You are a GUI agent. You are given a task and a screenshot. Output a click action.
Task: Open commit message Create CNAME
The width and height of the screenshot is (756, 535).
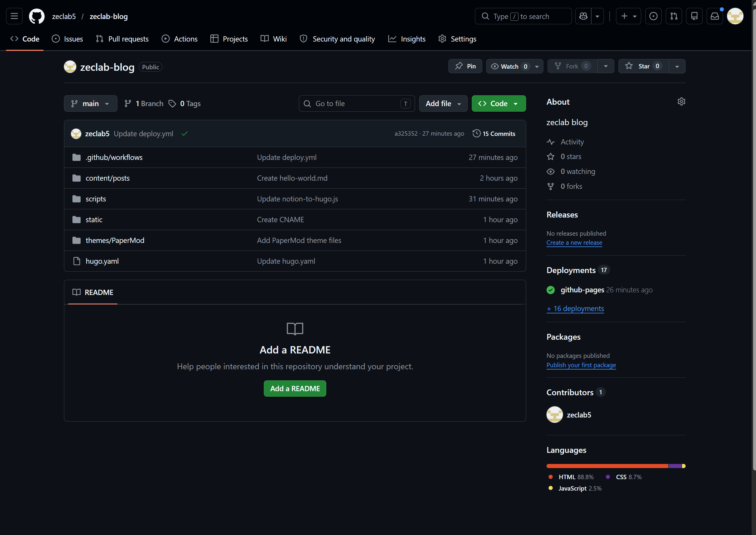click(x=280, y=219)
